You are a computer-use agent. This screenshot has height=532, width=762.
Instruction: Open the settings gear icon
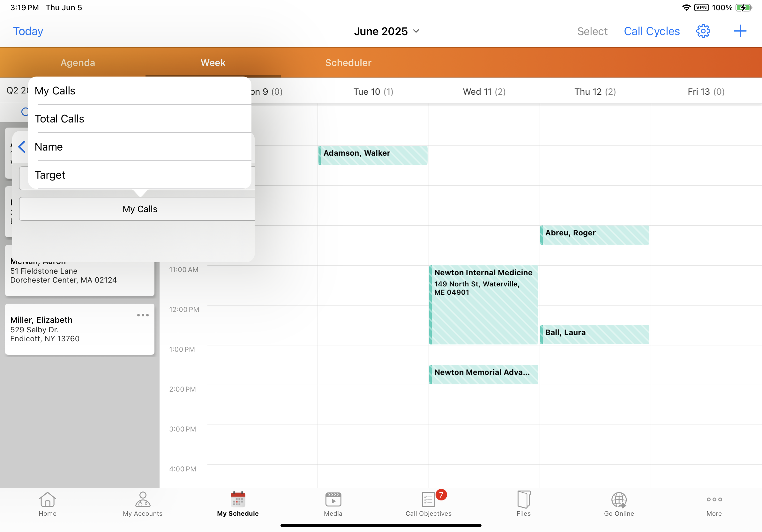click(x=703, y=31)
